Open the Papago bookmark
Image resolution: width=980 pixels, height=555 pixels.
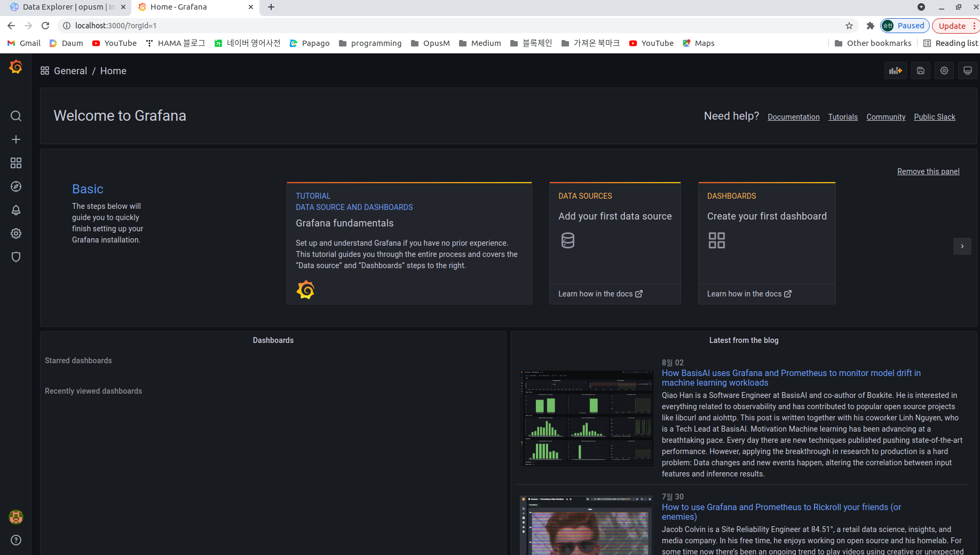pyautogui.click(x=310, y=43)
